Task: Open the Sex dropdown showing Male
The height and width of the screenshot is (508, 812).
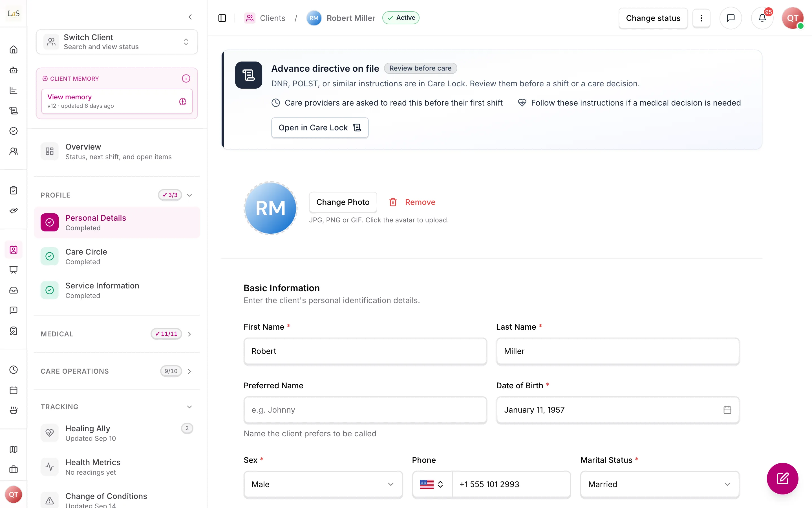Action: click(x=323, y=484)
